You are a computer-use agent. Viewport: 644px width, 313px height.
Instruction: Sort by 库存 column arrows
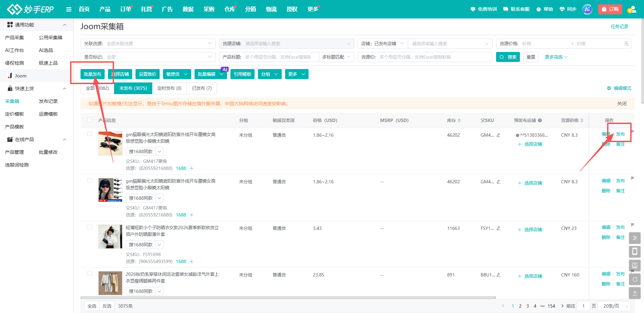tap(459, 120)
